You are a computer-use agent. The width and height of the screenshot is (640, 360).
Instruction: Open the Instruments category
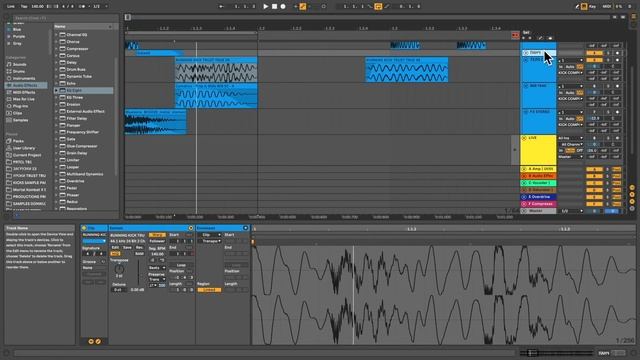click(x=24, y=78)
